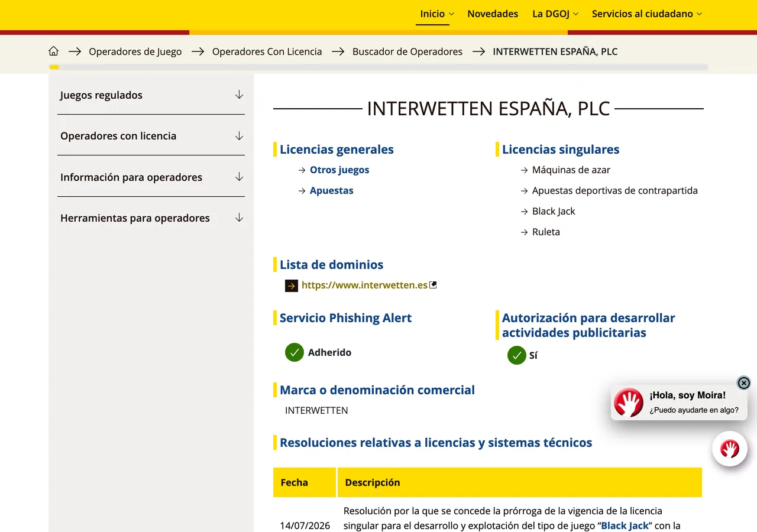757x532 pixels.
Task: Click the Máquinas de azar license entry
Action: [571, 170]
